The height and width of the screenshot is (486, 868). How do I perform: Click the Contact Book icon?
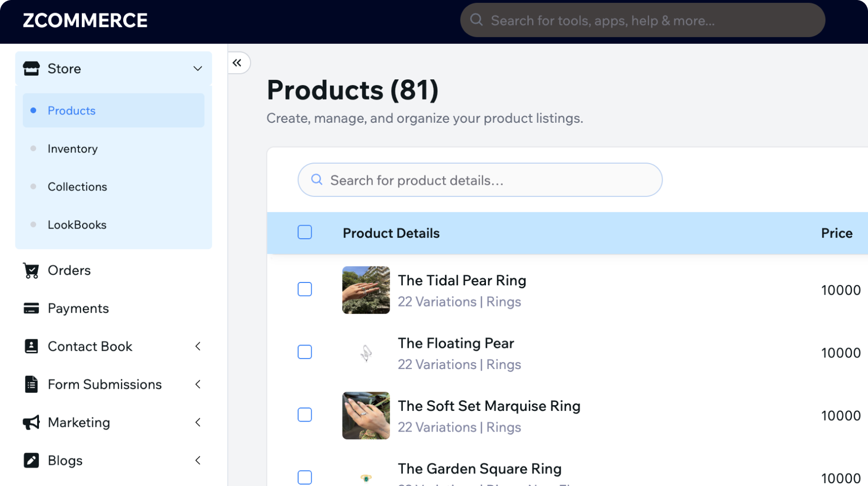(31, 346)
